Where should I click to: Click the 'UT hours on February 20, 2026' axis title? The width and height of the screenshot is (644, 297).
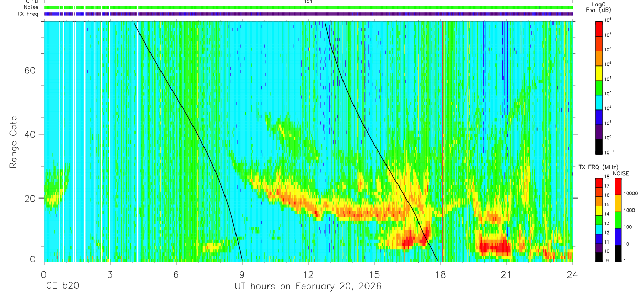coord(307,287)
